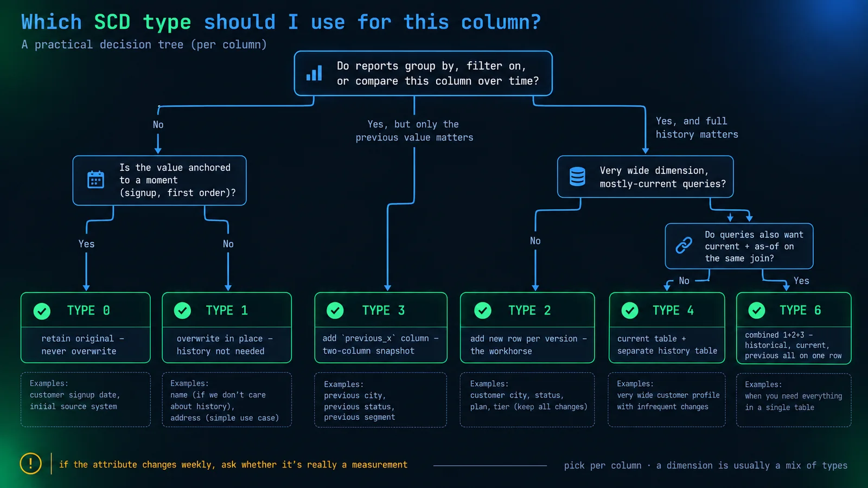Click the "No" label leading to TYPE 1

tap(228, 244)
